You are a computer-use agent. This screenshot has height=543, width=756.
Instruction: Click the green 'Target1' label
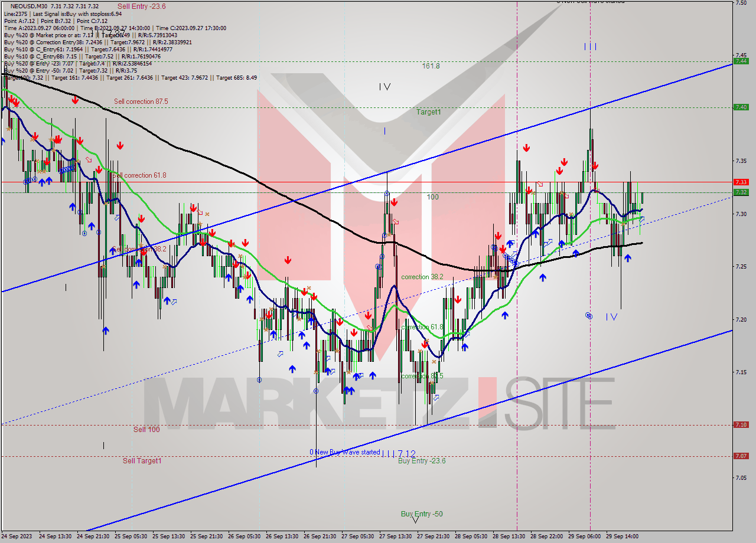coord(428,112)
